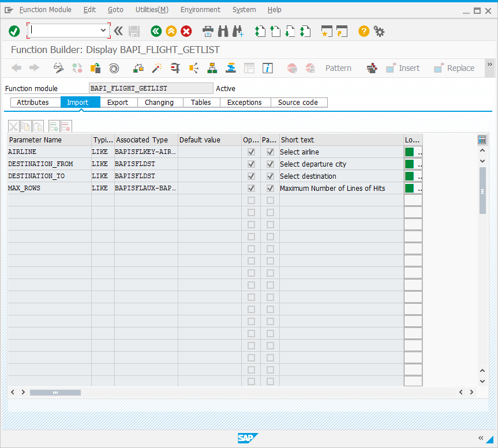498x448 pixels.
Task: Toggle Optional checkbox for MAX_ROWS
Action: [251, 188]
